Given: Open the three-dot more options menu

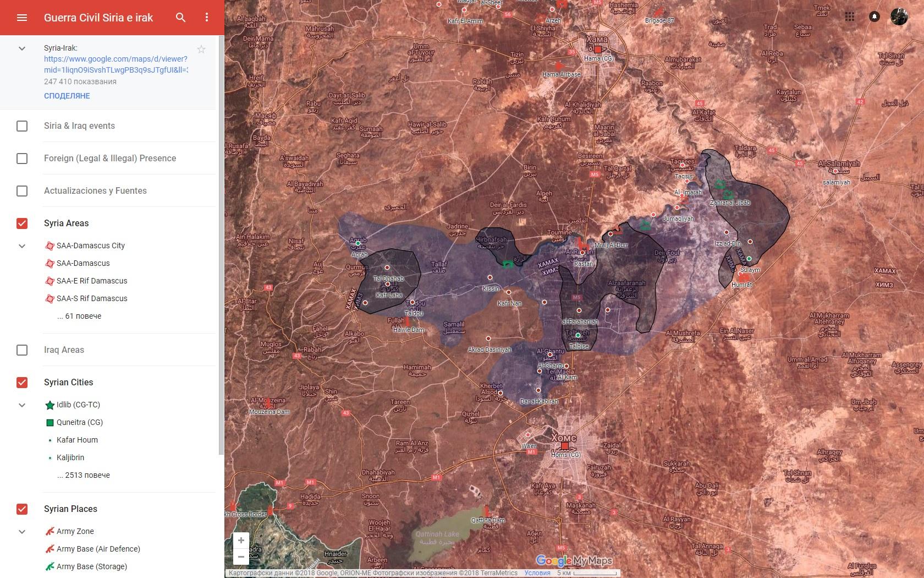Looking at the screenshot, I should coord(207,18).
